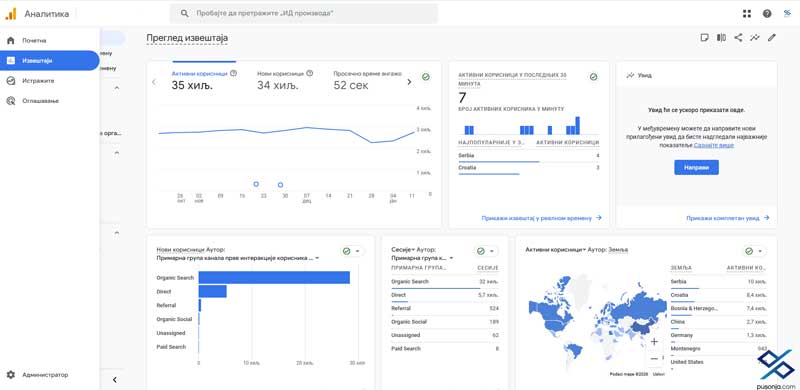Click the edit pencil icon
This screenshot has width=800, height=390.
point(771,37)
